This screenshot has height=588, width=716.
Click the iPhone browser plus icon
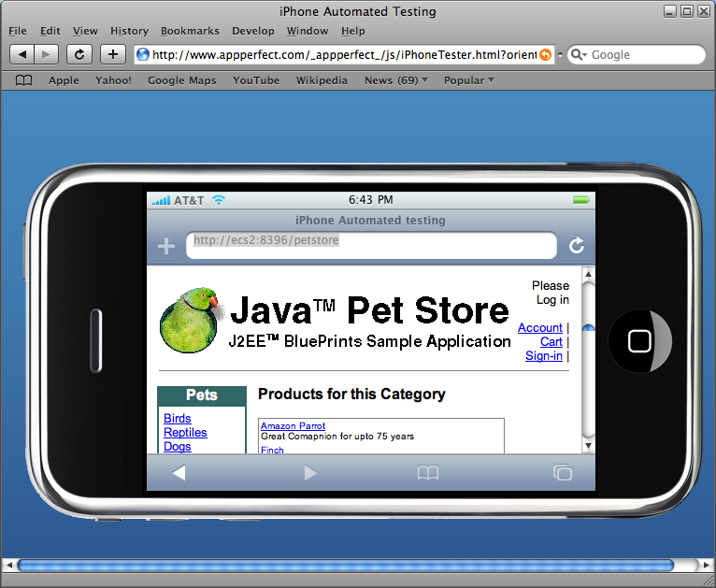coord(166,246)
